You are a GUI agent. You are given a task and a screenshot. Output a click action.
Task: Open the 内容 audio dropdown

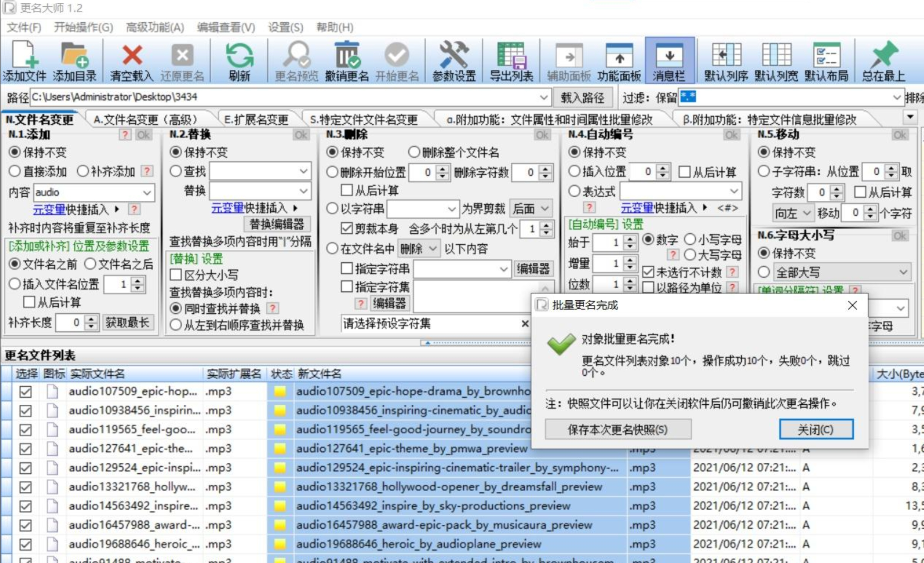[147, 192]
